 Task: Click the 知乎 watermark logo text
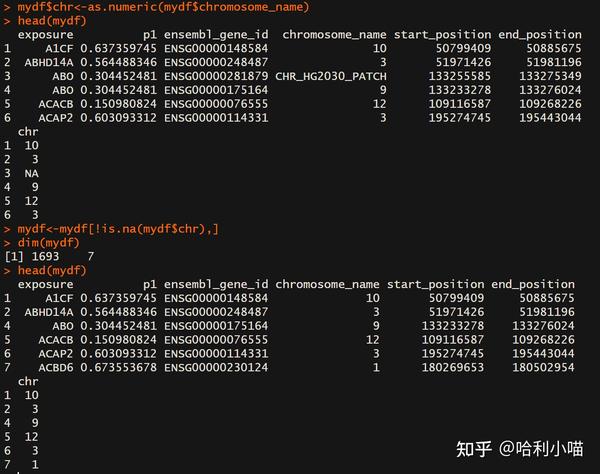(x=473, y=448)
